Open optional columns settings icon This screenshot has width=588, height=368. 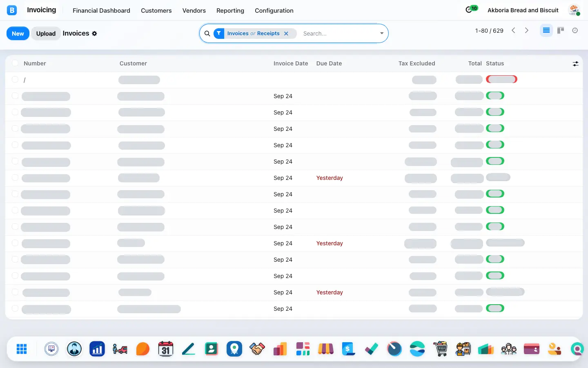(x=575, y=64)
